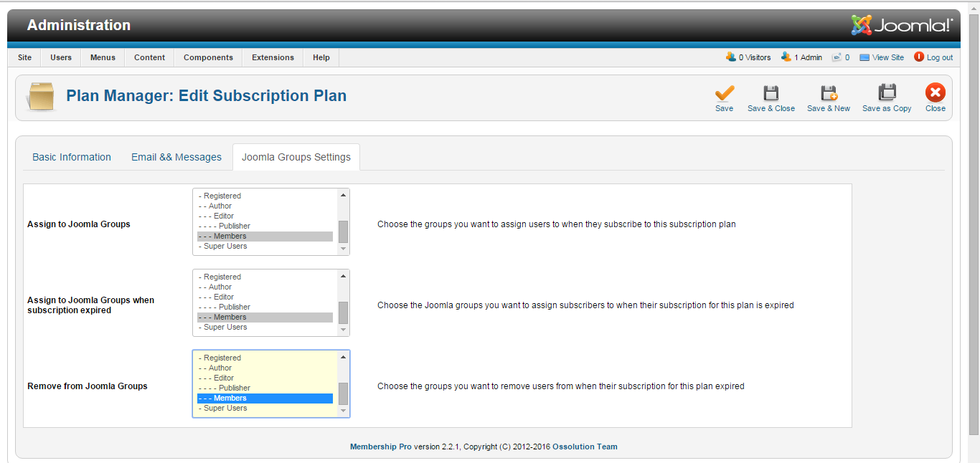Click scrollbar thumb in subscription expired groups list
Image resolution: width=980 pixels, height=463 pixels.
coord(343,312)
